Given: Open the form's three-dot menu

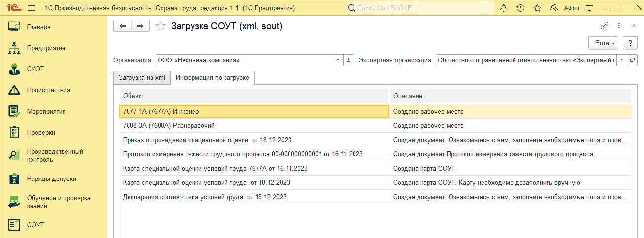Looking at the screenshot, I should [x=619, y=26].
